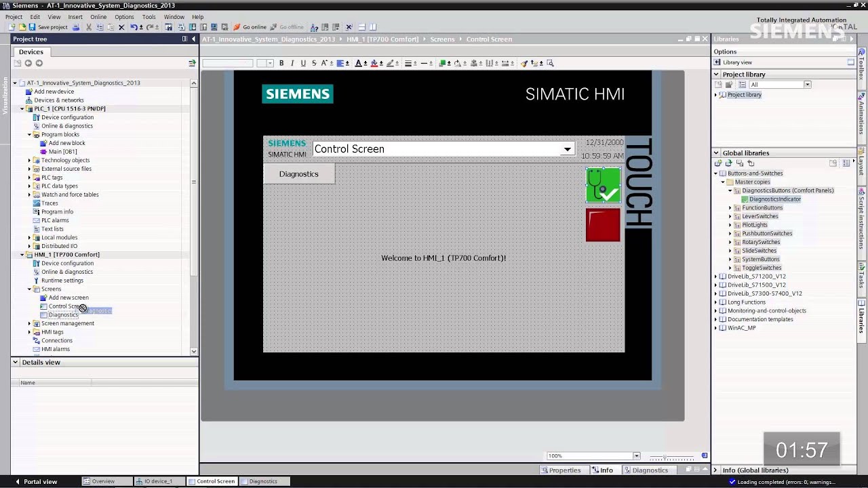Screen dimensions: 868x488
Task: Collapse the Details view panel
Action: pos(15,362)
